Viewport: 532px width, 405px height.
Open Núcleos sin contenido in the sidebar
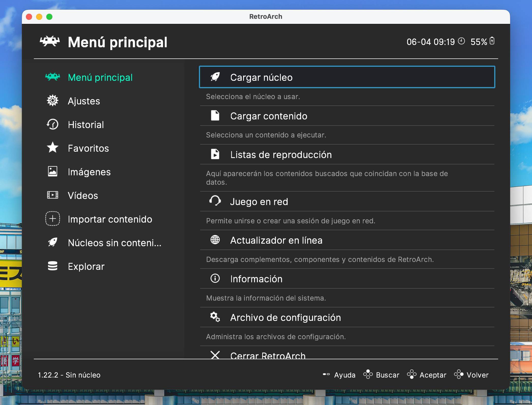coord(114,243)
